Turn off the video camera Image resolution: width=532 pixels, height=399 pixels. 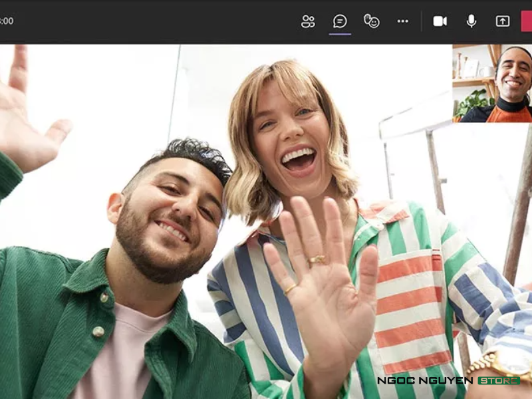(440, 21)
